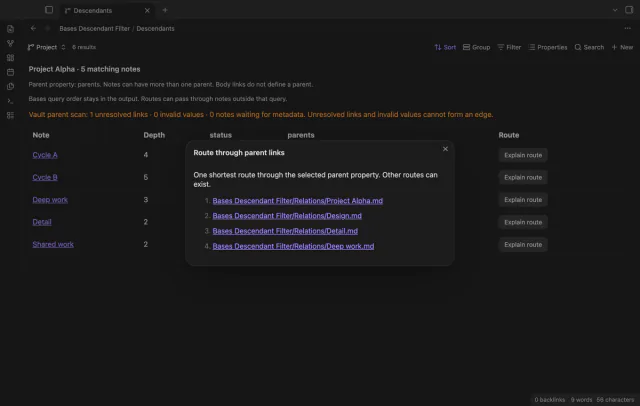Click New to create a note

622,47
